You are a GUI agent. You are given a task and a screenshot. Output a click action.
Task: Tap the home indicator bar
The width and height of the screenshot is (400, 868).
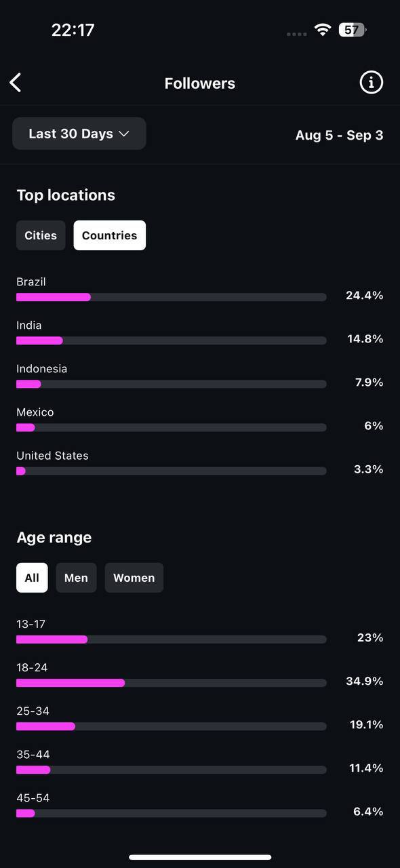coord(200,857)
